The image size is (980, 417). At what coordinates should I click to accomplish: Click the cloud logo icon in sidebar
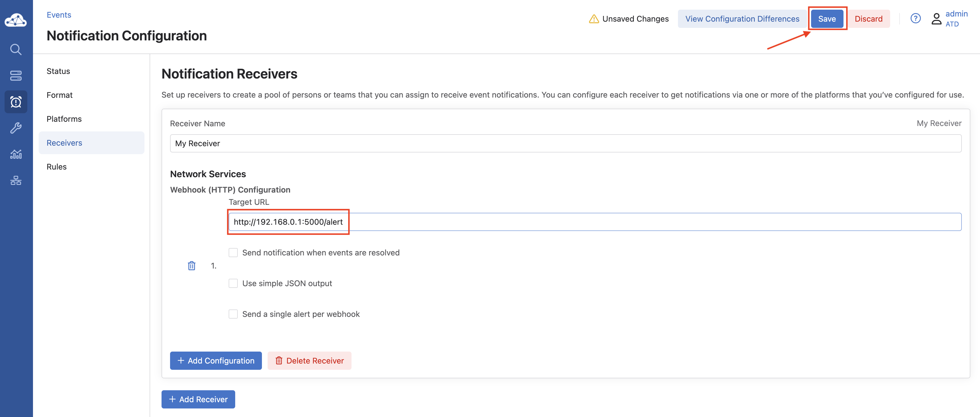(16, 20)
